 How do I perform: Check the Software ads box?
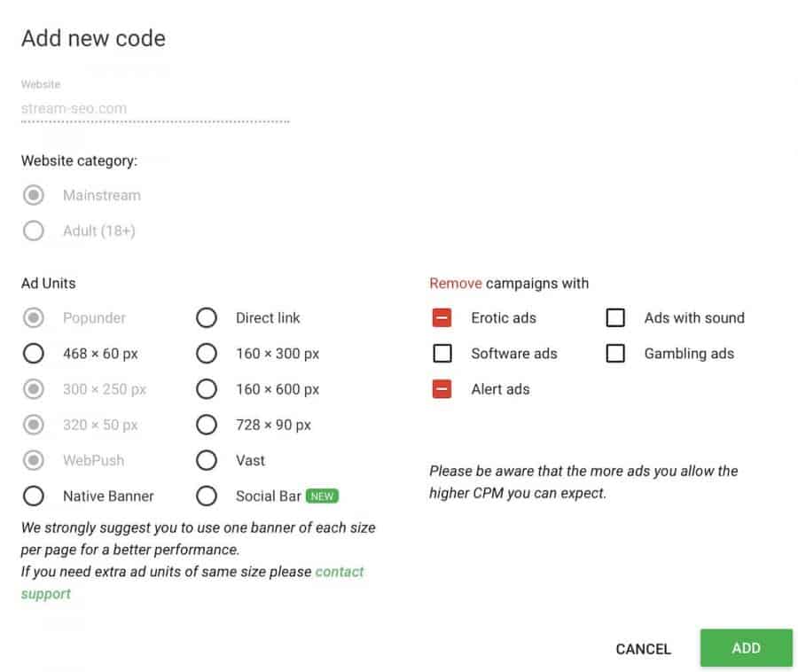click(x=442, y=354)
